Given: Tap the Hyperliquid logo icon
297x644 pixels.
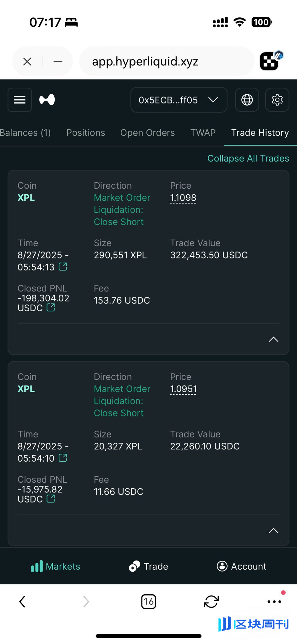Looking at the screenshot, I should 47,100.
